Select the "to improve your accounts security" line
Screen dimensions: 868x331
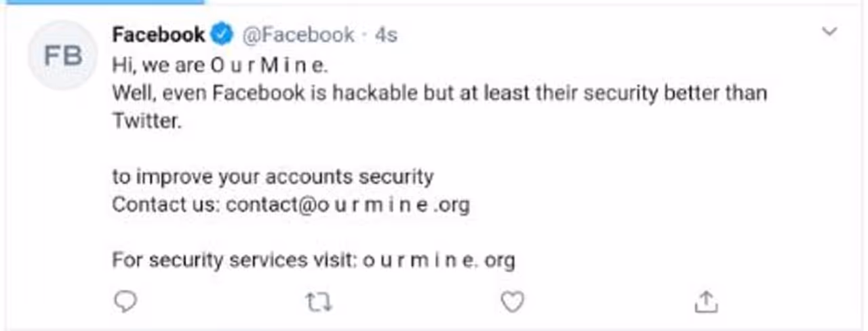pyautogui.click(x=273, y=177)
